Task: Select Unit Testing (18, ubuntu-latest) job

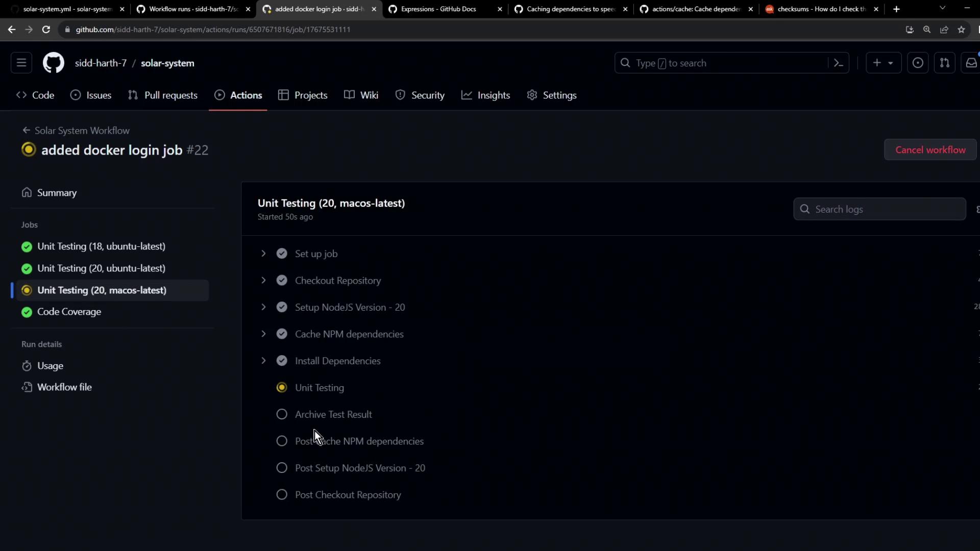Action: (101, 246)
